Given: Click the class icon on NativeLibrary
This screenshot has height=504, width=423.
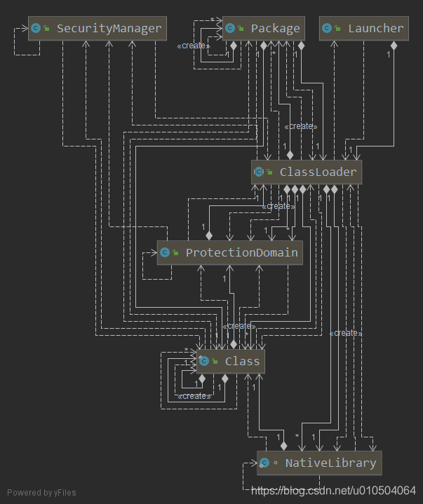Looking at the screenshot, I should click(x=264, y=463).
